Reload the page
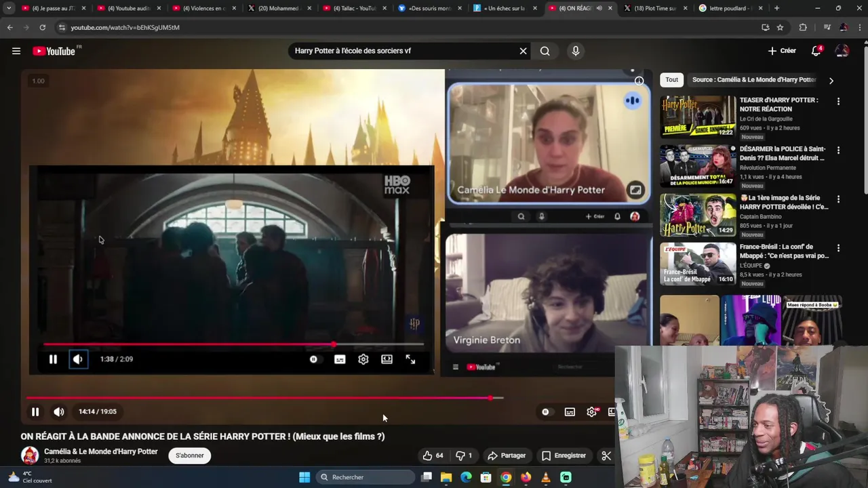 42,27
